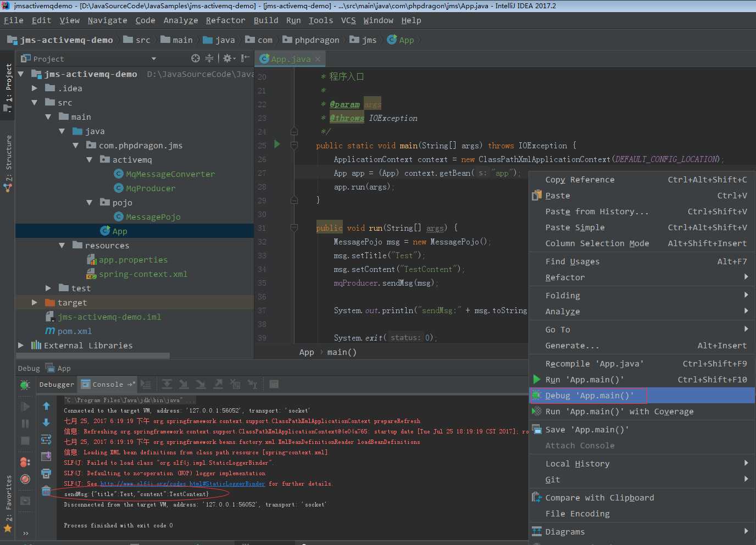Click Step Into icon in debugger toolbar

tap(184, 385)
